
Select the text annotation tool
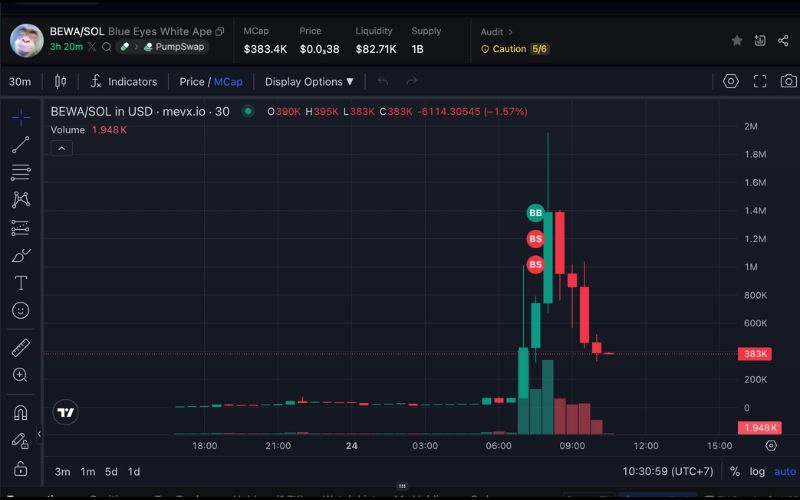pos(20,283)
